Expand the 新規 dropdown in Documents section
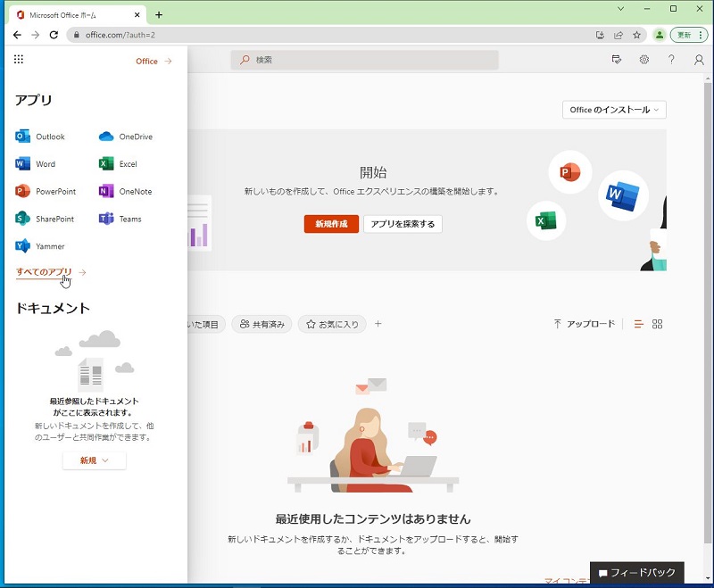 point(95,460)
